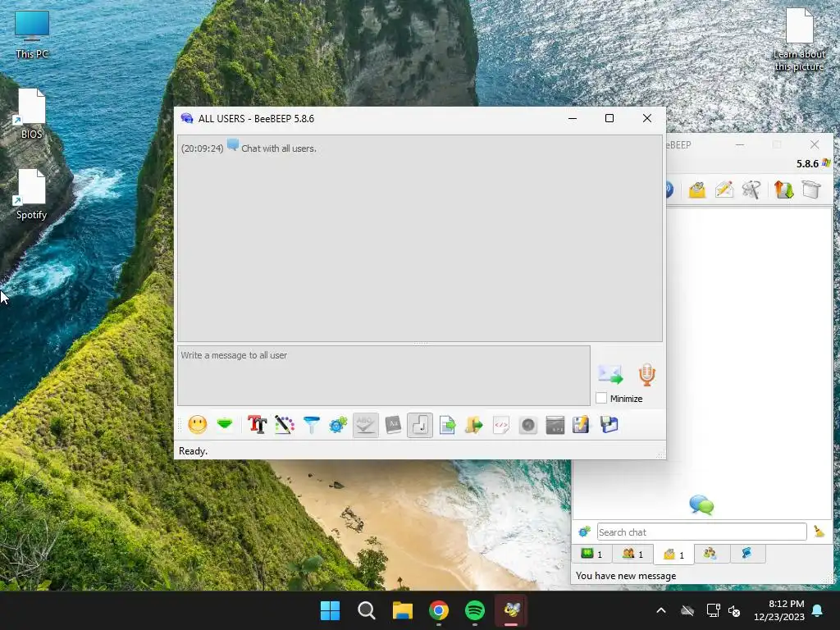Open file transfers up-down arrows icon

tap(783, 189)
